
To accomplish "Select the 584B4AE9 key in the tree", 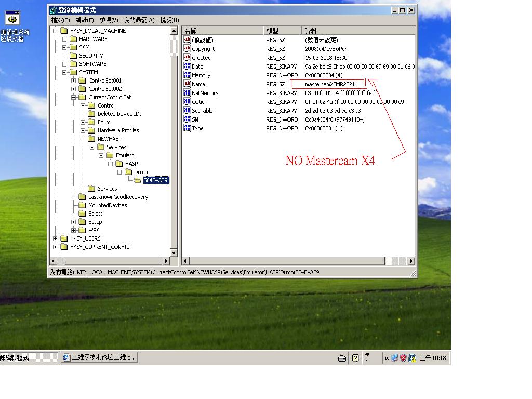I will (x=155, y=180).
